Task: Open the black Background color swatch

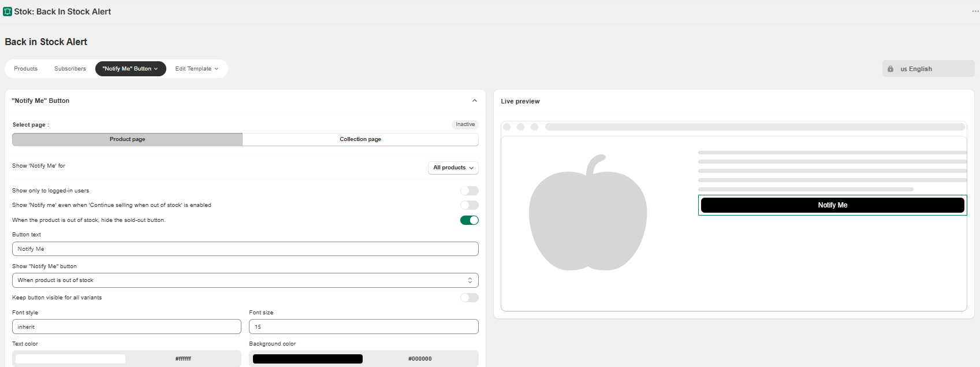Action: point(308,359)
